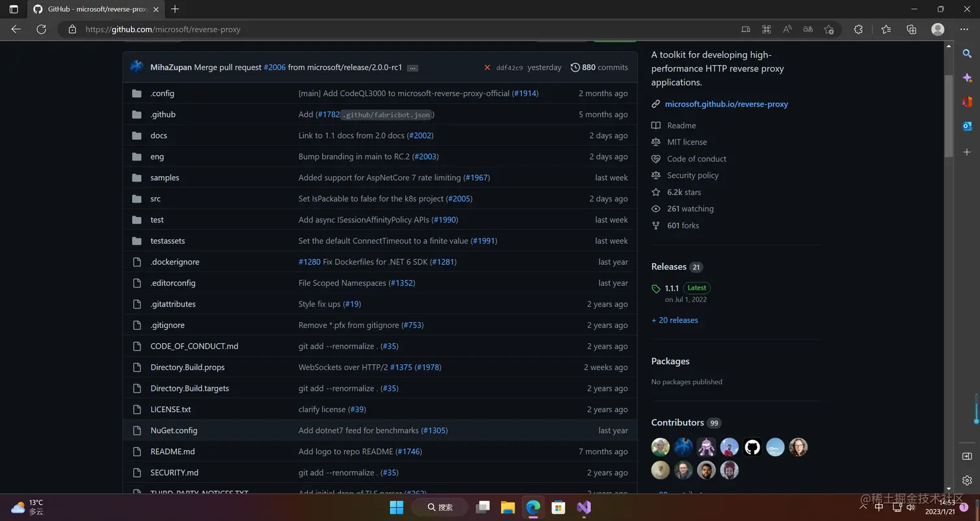980x521 pixels.
Task: Click the taskbar search box
Action: (440, 507)
